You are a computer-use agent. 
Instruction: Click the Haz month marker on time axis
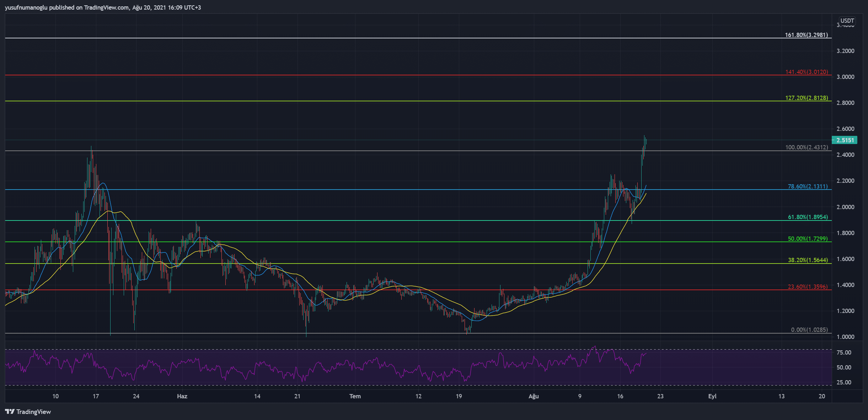coord(182,396)
